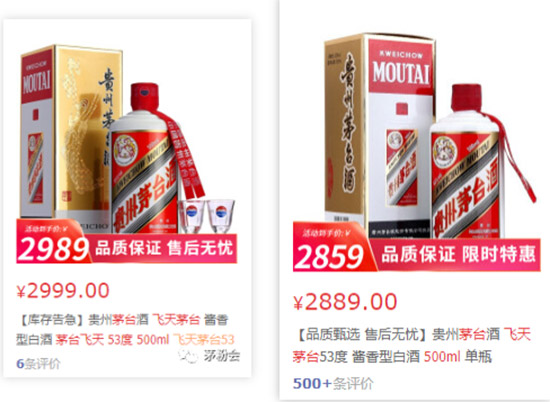Click the red-capped bottle in left listing

(145, 158)
